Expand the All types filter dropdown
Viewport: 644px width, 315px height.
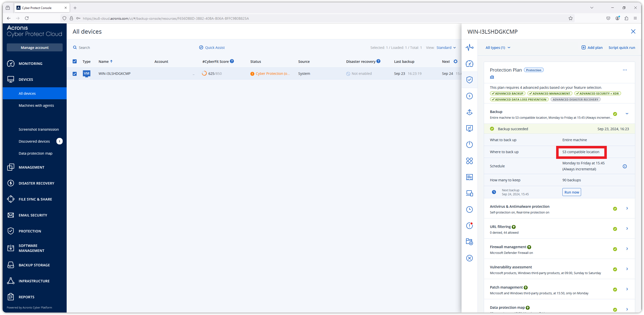497,47
